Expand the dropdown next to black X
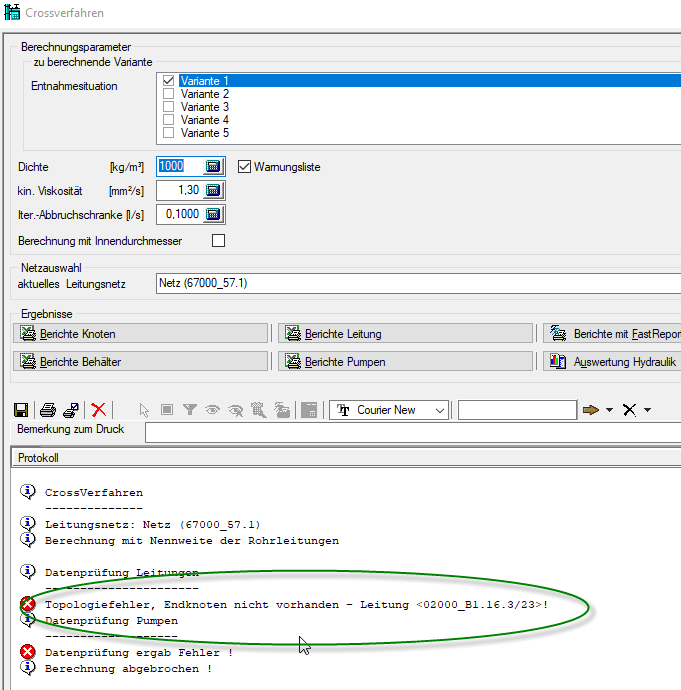The width and height of the screenshot is (681, 690). pyautogui.click(x=647, y=410)
